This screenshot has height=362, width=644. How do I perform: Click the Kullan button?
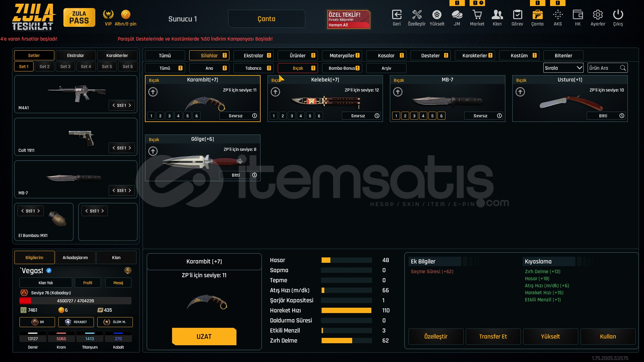click(x=608, y=337)
